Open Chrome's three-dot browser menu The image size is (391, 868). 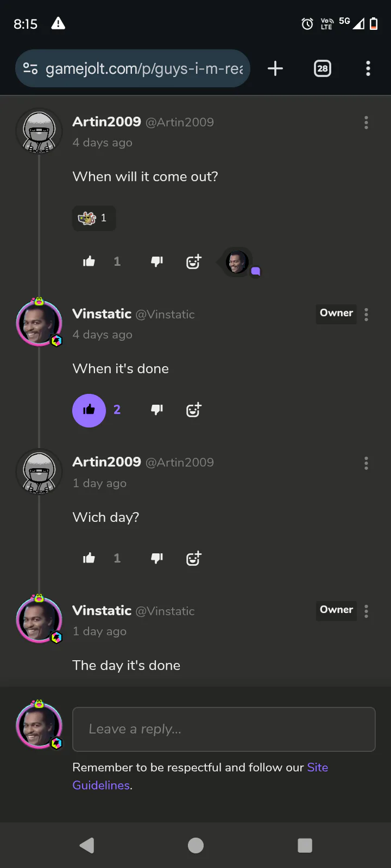point(368,68)
